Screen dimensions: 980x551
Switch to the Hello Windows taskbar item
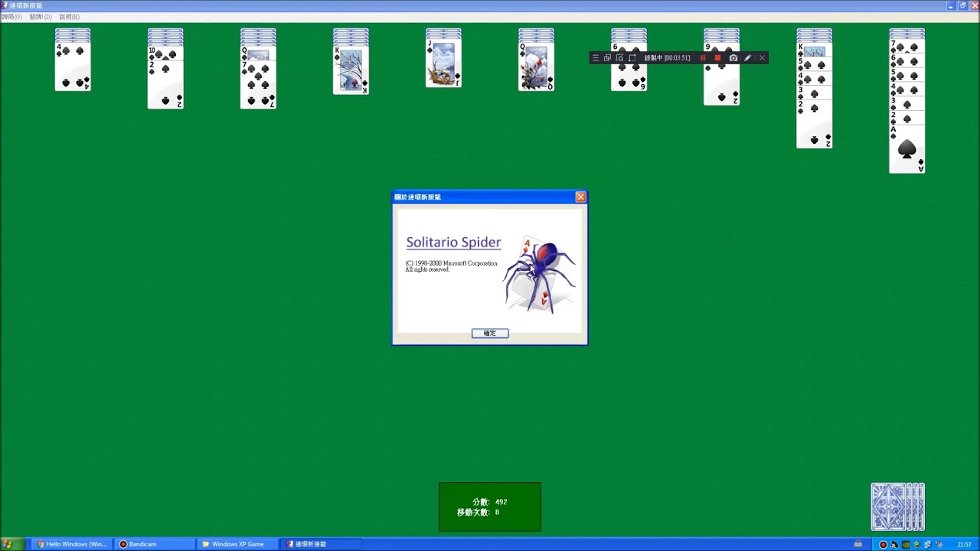point(72,544)
